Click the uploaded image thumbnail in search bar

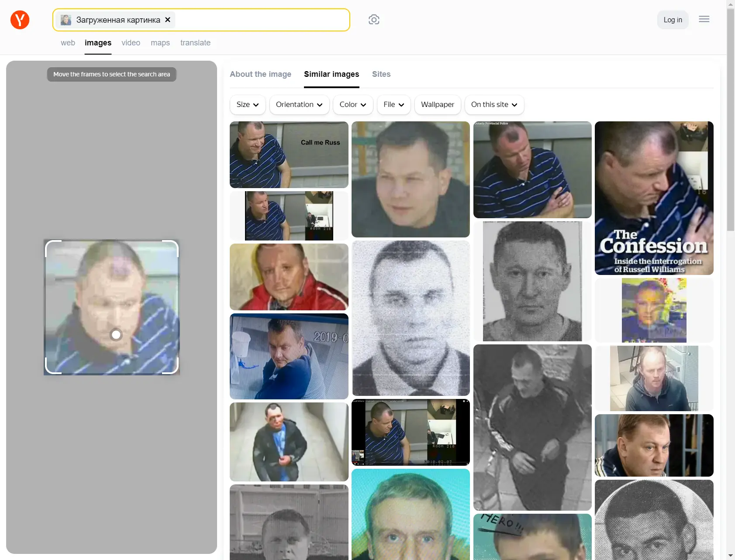66,20
